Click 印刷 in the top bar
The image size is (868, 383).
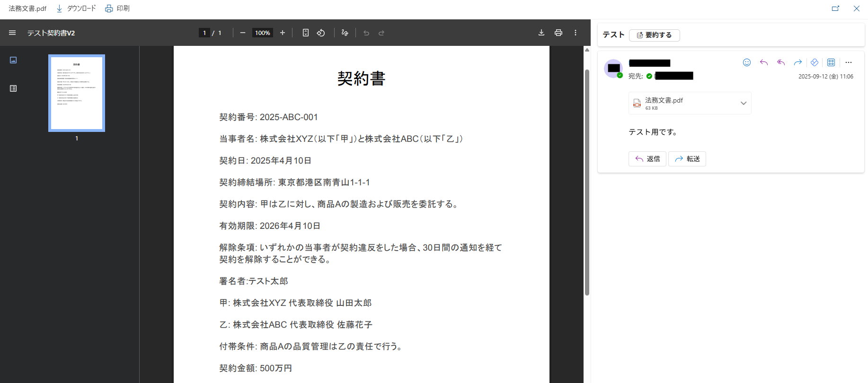[117, 9]
